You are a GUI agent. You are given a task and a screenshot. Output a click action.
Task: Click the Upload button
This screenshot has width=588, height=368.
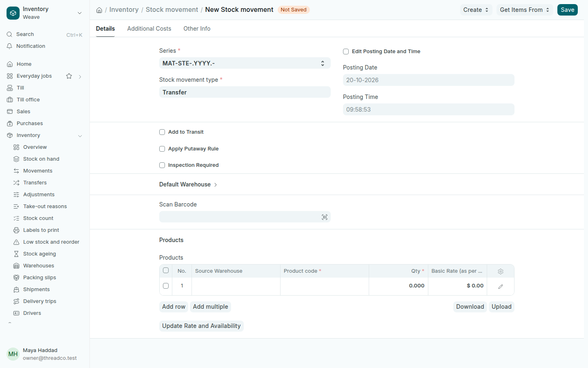click(501, 307)
